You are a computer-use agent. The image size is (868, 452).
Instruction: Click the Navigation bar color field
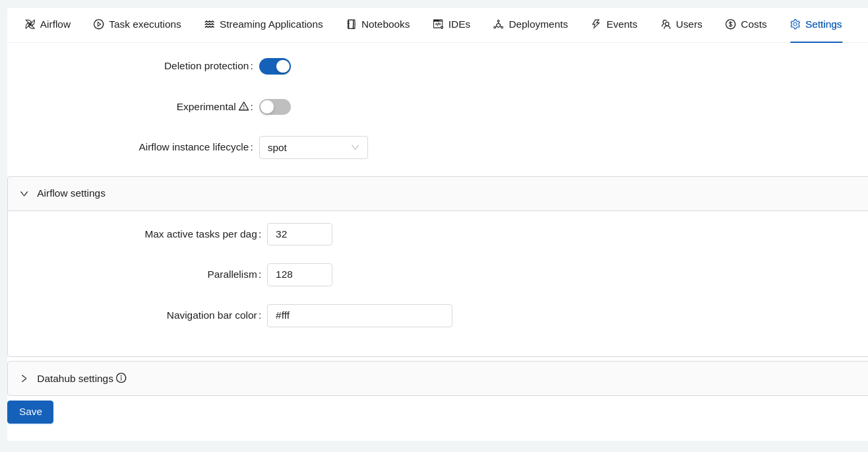[x=359, y=315]
